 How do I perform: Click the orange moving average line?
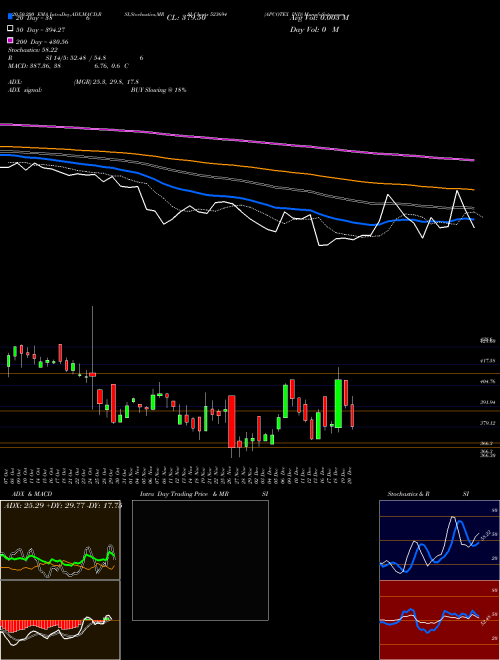236,165
